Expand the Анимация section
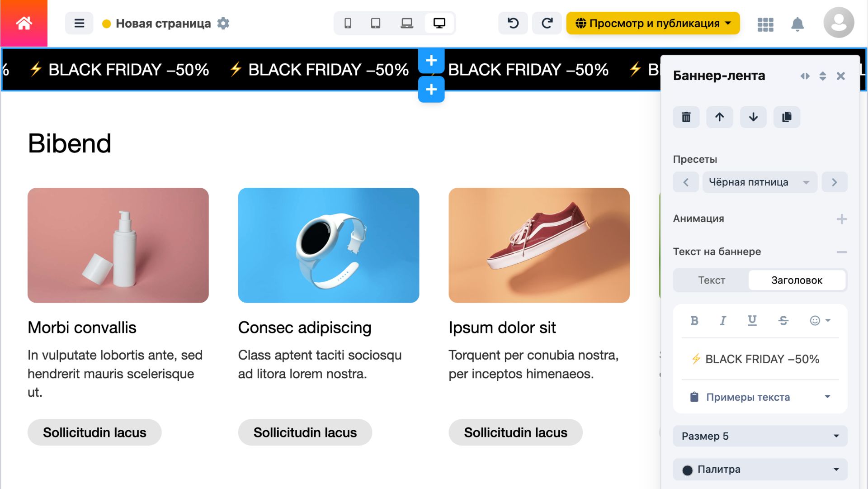This screenshot has width=868, height=489. tap(841, 219)
